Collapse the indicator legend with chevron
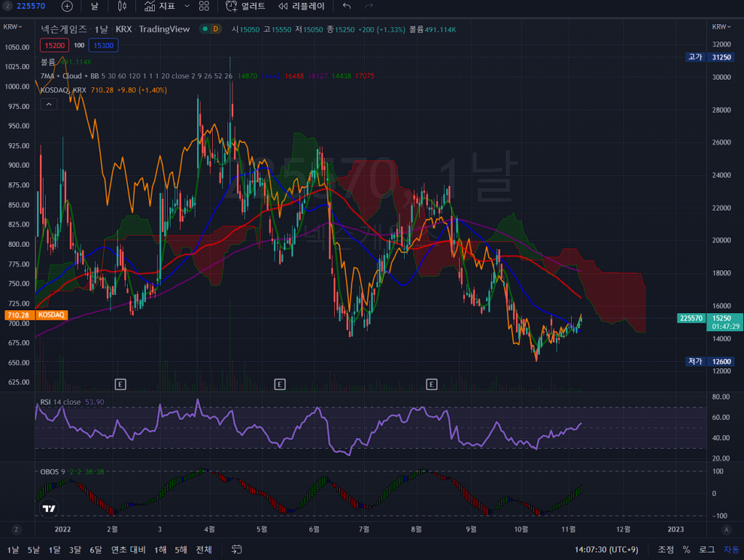 (48, 105)
